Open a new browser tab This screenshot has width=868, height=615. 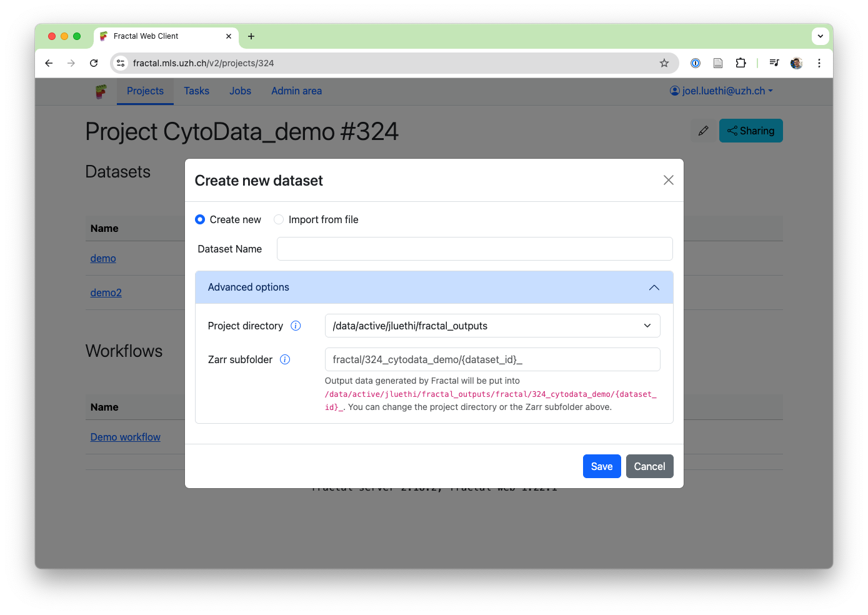pos(251,36)
